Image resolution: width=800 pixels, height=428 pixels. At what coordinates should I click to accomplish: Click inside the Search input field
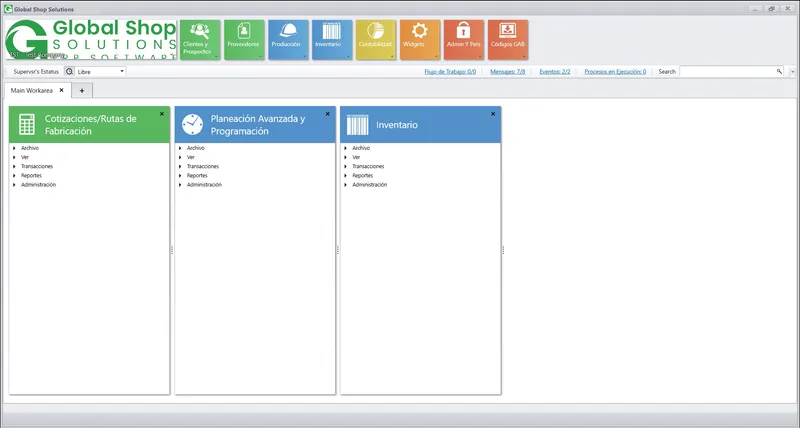point(727,71)
